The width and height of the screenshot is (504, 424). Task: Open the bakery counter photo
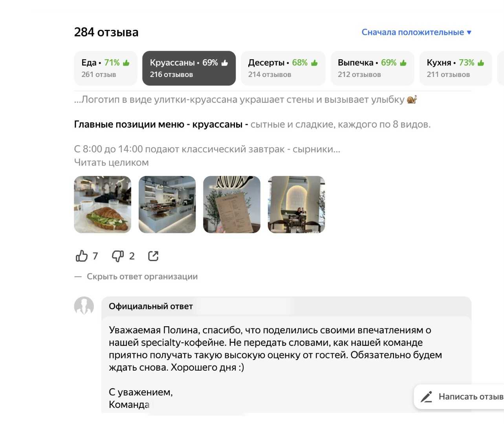[x=167, y=205]
